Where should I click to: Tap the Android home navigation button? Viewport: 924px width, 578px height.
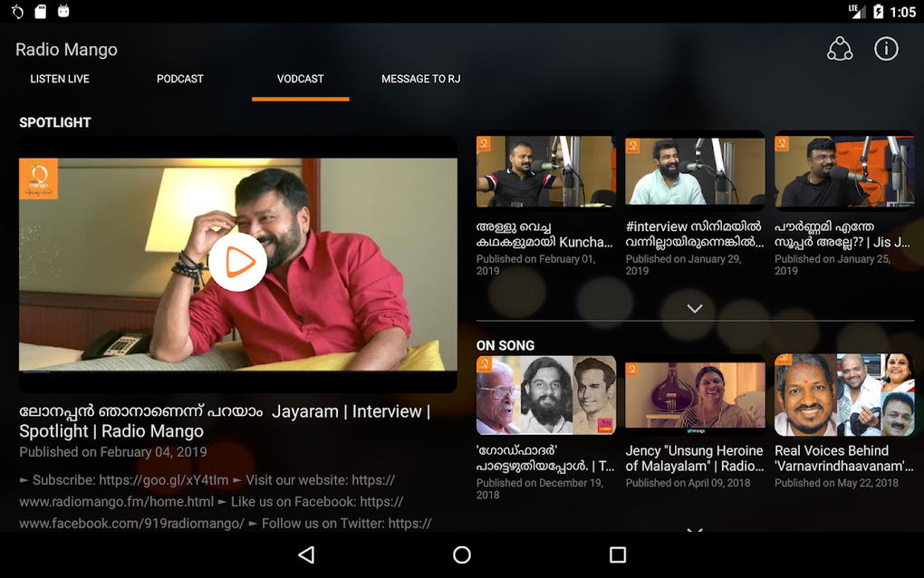[462, 554]
